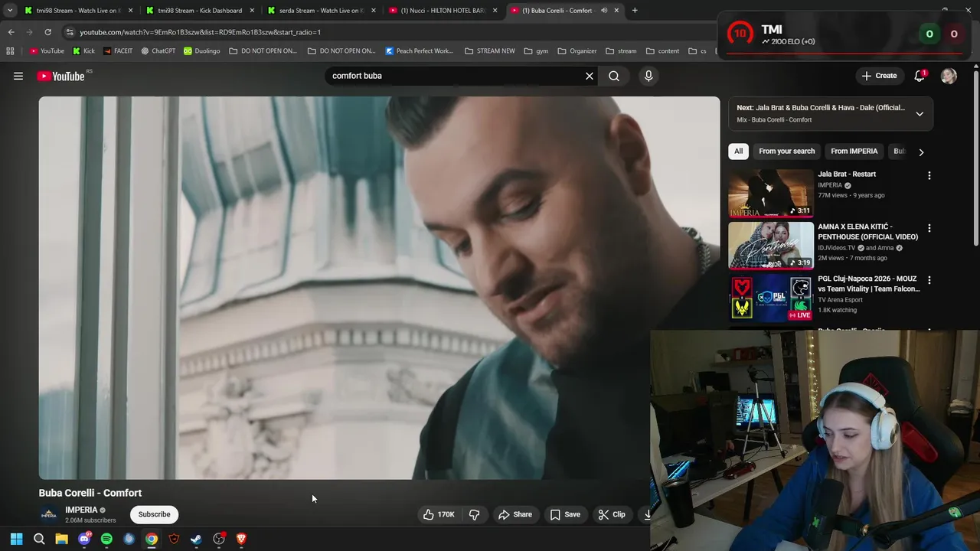
Task: Like the video with thumbs up
Action: [x=439, y=514]
